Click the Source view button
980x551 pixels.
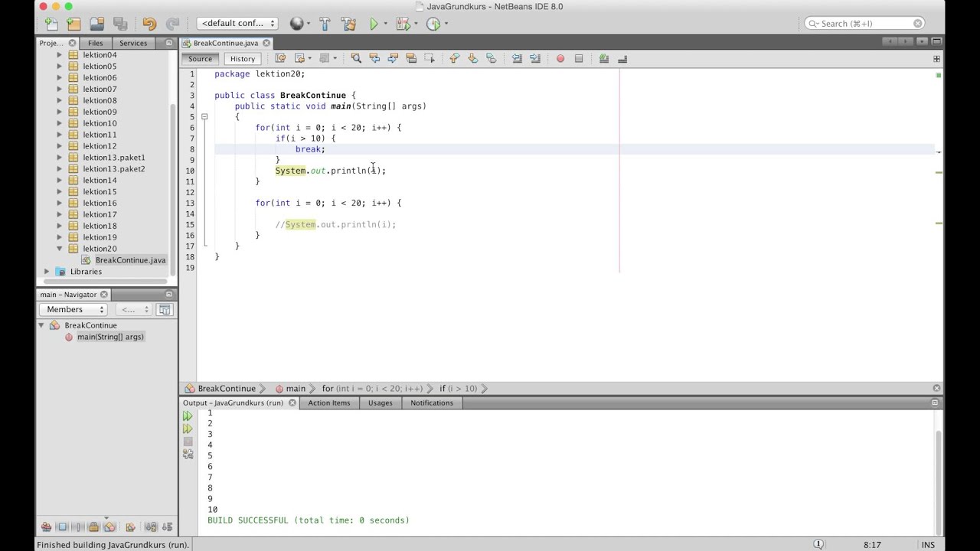click(200, 59)
